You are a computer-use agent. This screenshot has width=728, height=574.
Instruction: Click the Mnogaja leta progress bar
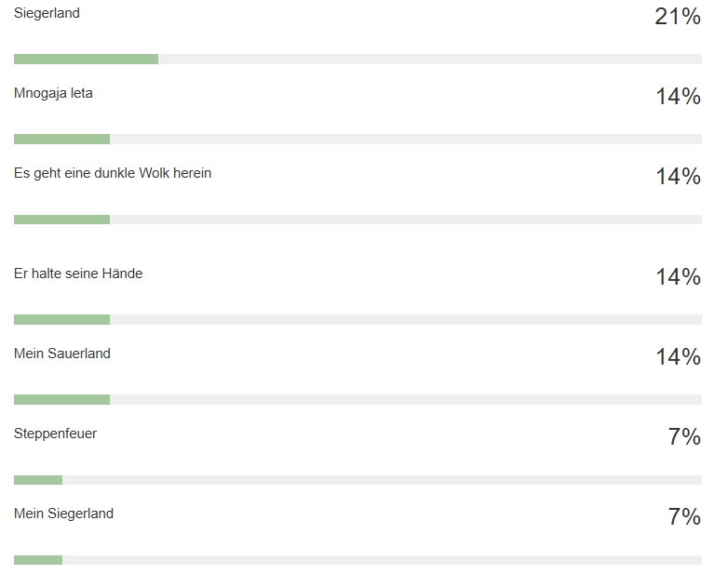[x=357, y=140]
